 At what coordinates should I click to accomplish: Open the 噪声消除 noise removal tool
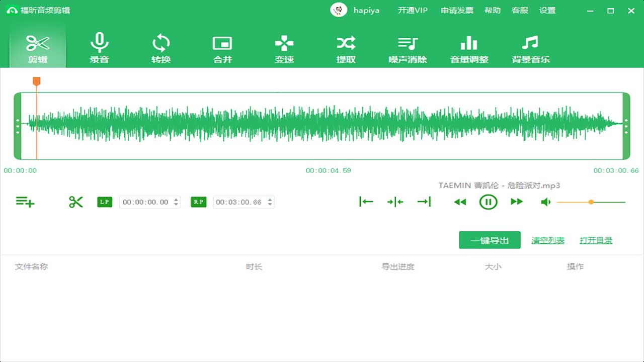click(x=407, y=48)
